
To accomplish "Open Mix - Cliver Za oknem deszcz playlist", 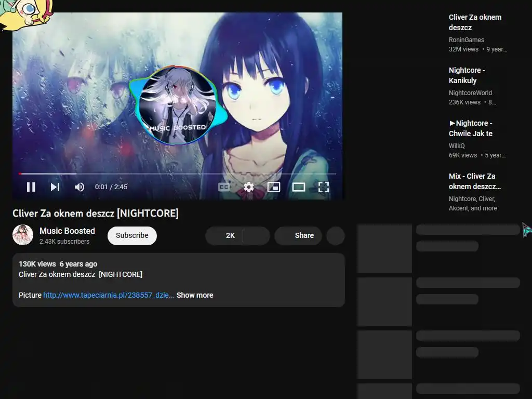I will (475, 181).
